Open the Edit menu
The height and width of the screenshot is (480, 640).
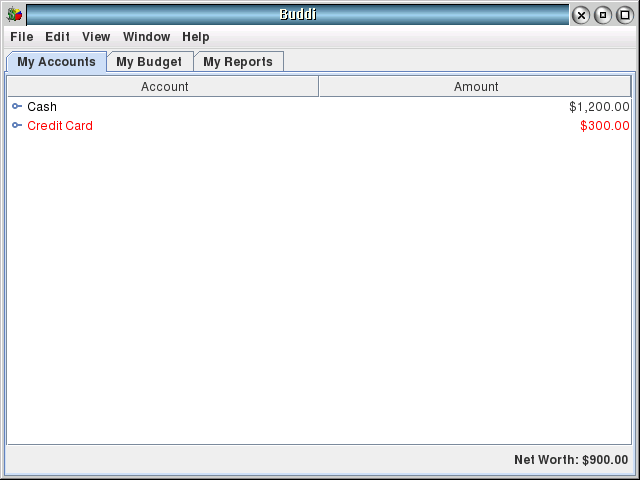[57, 37]
